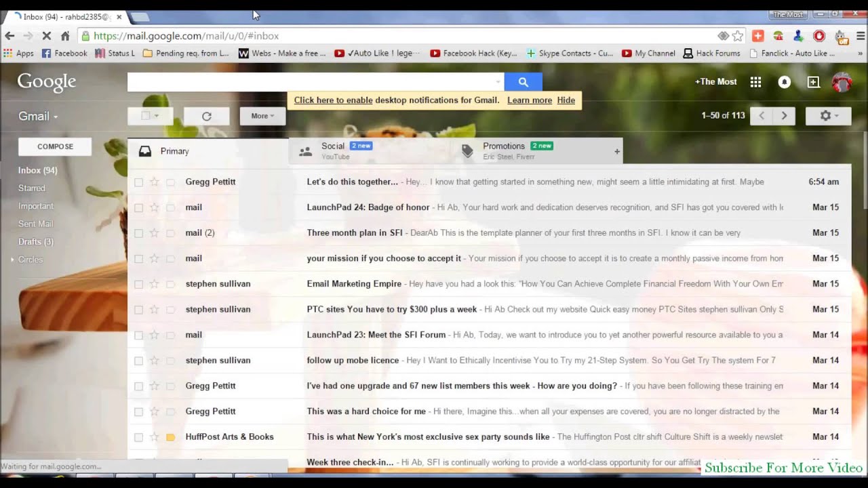This screenshot has height=488, width=868.
Task: Star the Three month plan email
Action: tap(155, 233)
